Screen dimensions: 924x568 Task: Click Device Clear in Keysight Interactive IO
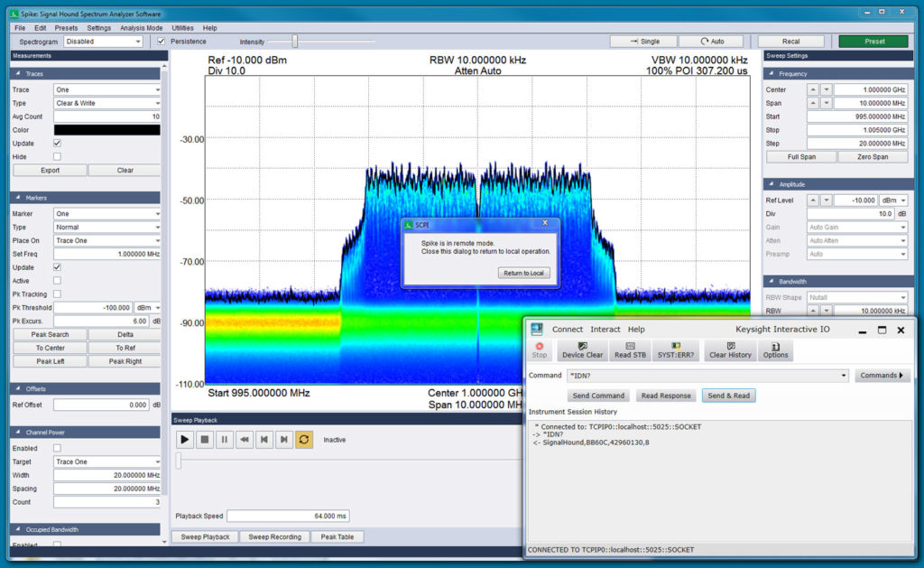[x=582, y=351]
